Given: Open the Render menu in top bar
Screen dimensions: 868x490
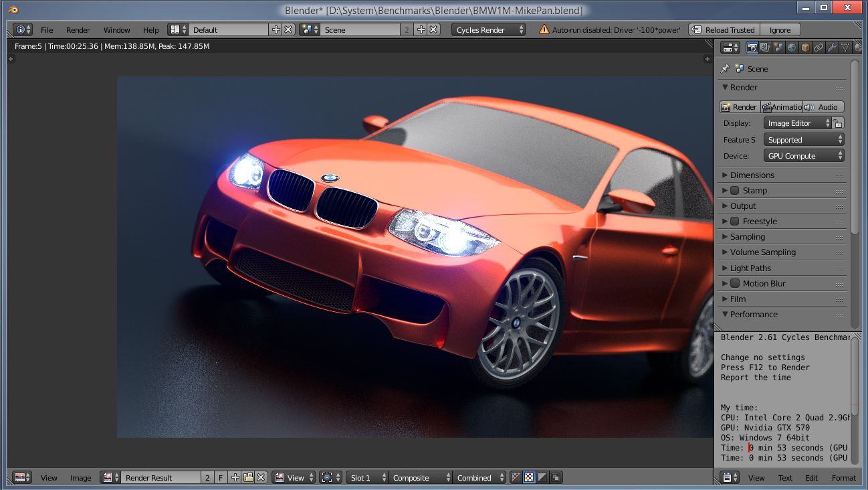Looking at the screenshot, I should pyautogui.click(x=78, y=30).
